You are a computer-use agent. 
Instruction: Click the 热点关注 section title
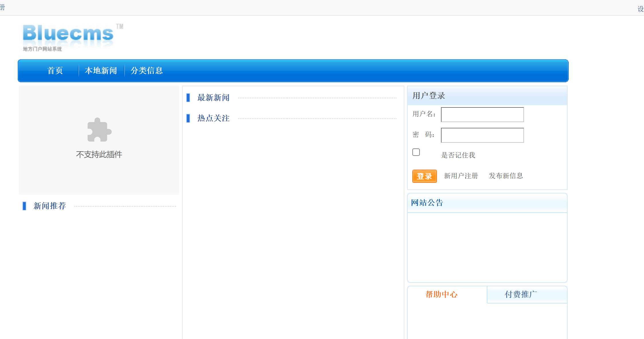(213, 118)
